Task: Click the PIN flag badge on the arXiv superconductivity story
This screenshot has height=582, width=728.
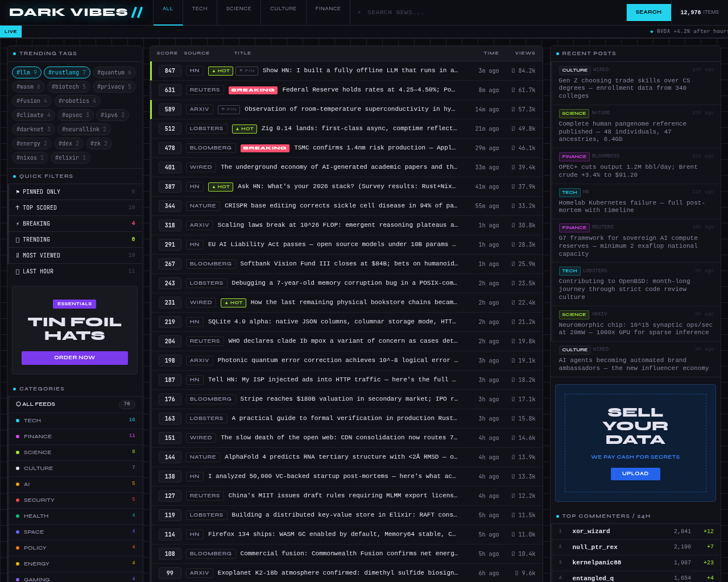Action: point(229,110)
